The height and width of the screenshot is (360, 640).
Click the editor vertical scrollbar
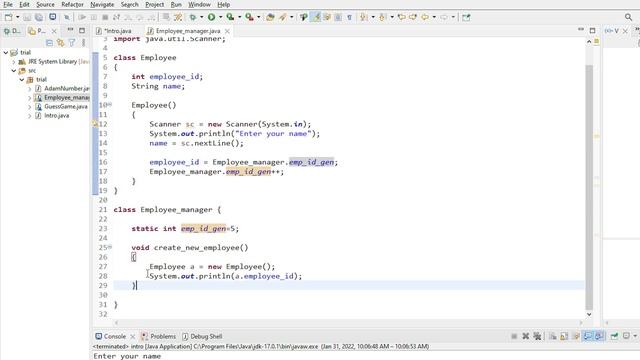589,188
